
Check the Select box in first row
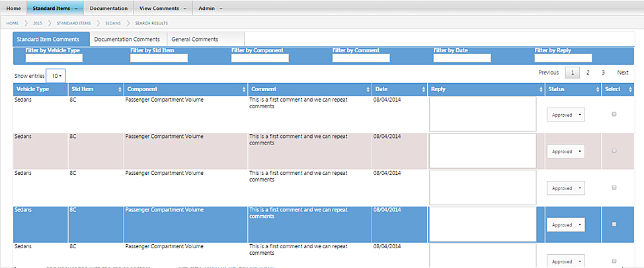point(614,114)
